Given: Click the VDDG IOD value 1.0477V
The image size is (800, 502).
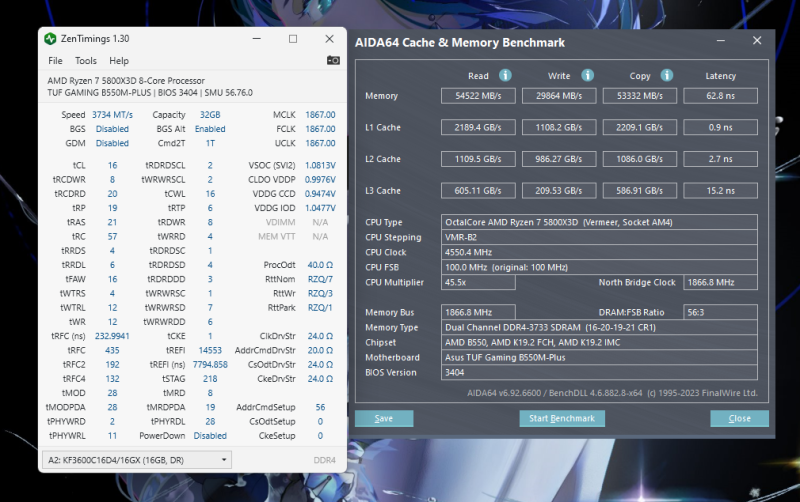Looking at the screenshot, I should click(x=320, y=208).
